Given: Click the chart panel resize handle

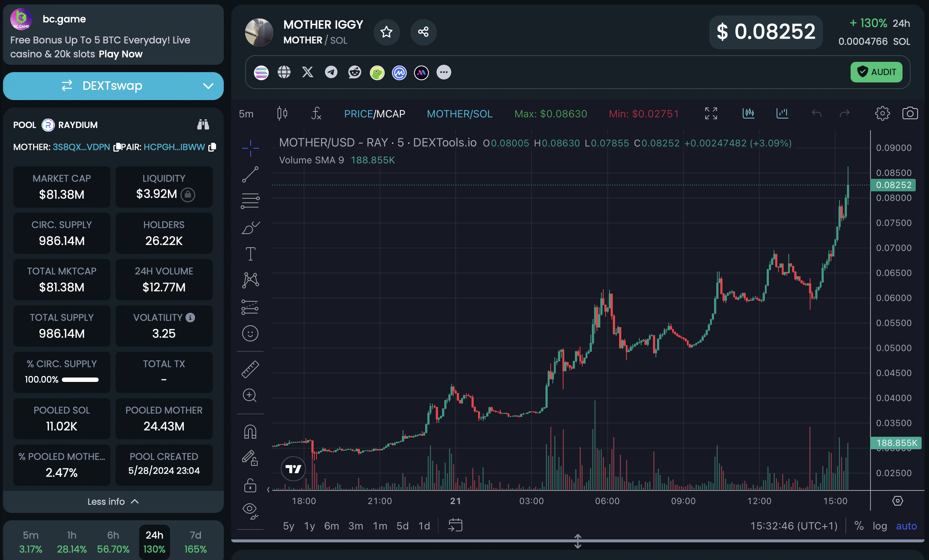Looking at the screenshot, I should point(577,541).
